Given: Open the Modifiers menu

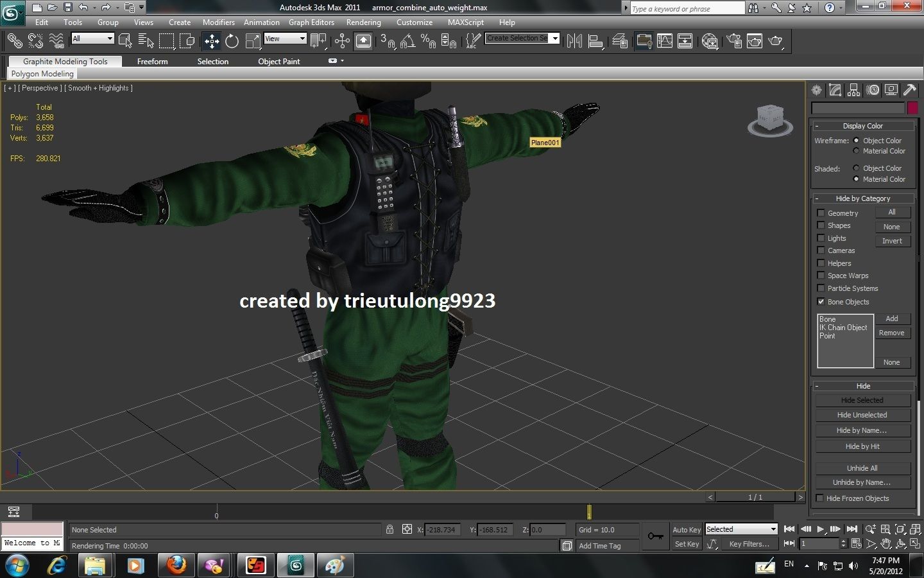Looking at the screenshot, I should [x=218, y=22].
